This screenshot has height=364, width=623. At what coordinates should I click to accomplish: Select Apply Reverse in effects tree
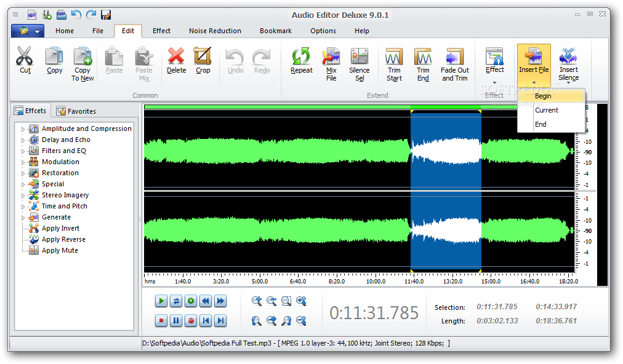point(63,240)
